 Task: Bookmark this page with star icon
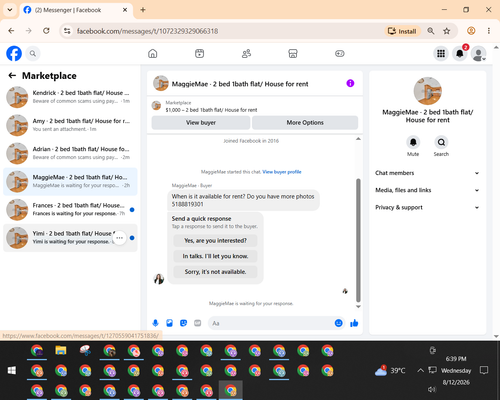447,31
